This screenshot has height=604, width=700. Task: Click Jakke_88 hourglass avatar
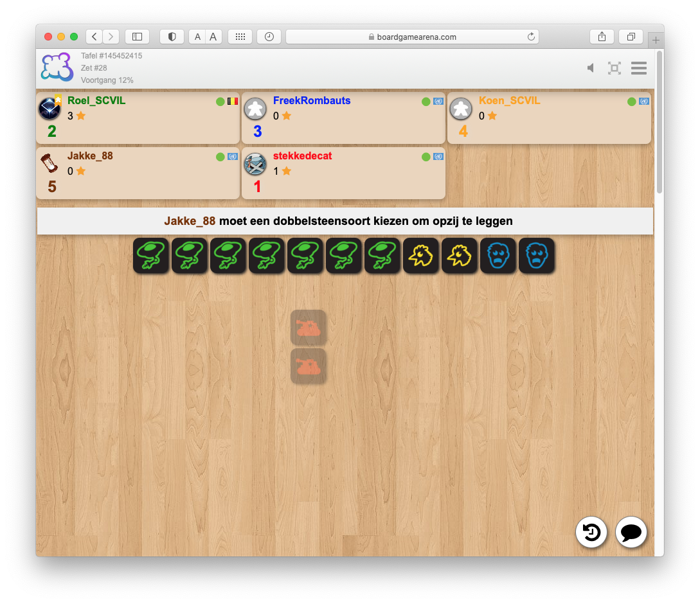tap(49, 163)
